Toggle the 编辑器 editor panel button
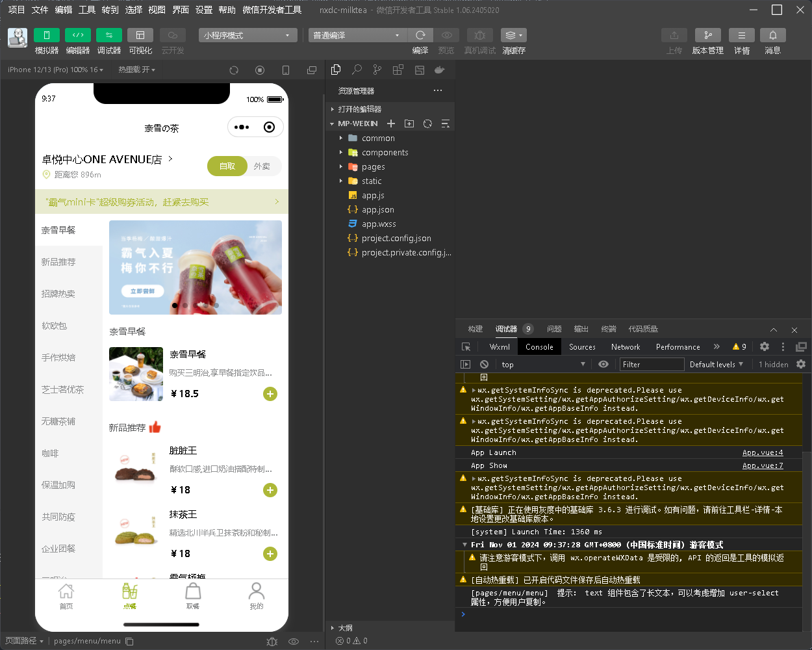 (x=78, y=35)
